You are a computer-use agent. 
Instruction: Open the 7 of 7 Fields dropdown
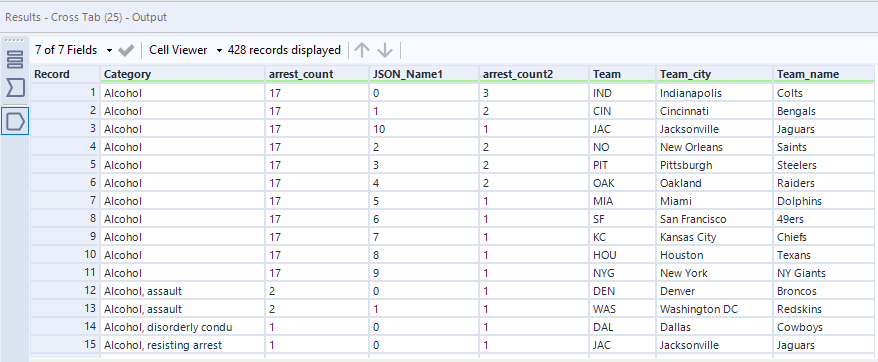(73, 50)
